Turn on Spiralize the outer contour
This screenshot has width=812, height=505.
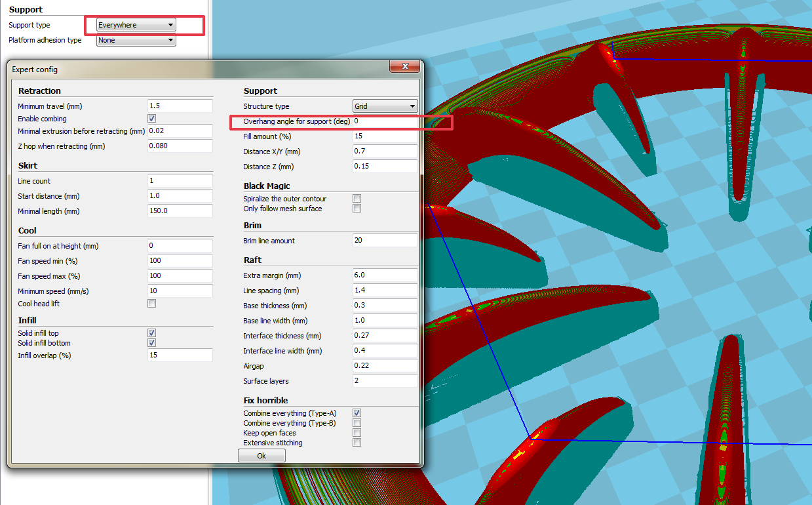point(357,199)
